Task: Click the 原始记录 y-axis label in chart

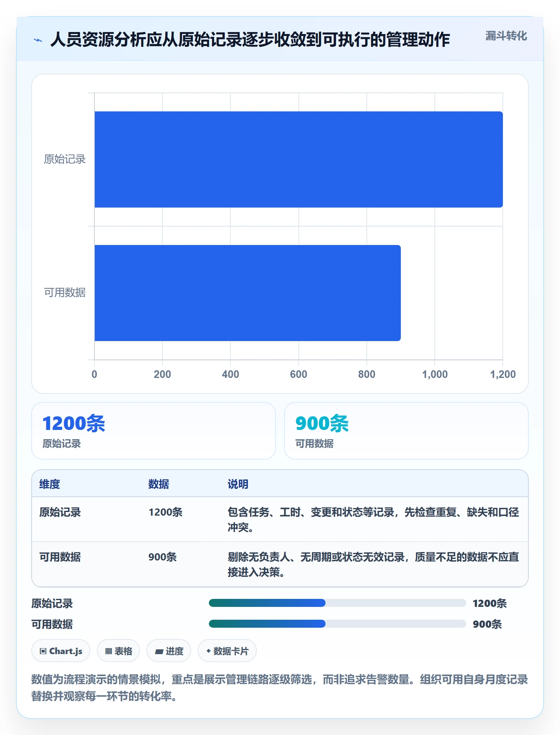Action: pyautogui.click(x=65, y=159)
